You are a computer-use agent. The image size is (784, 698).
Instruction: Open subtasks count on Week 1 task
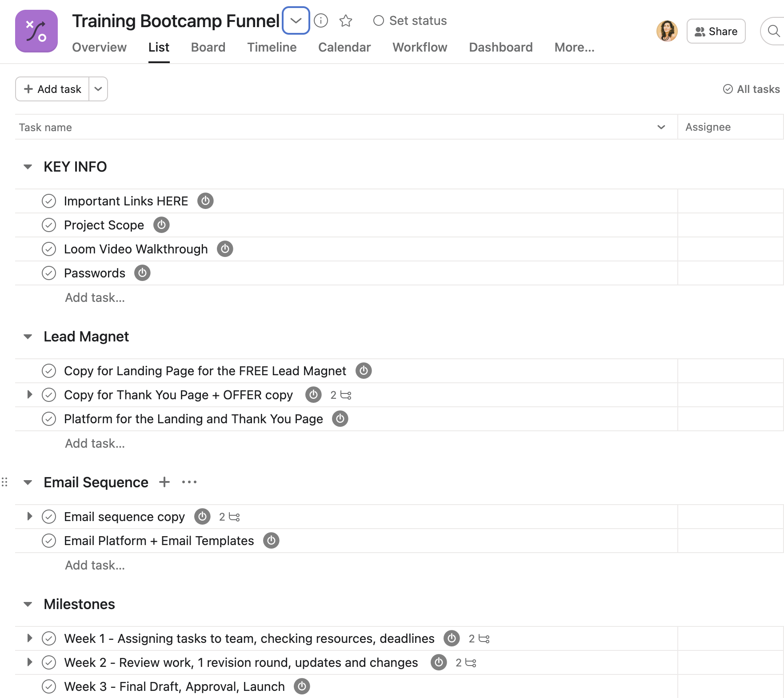click(479, 638)
